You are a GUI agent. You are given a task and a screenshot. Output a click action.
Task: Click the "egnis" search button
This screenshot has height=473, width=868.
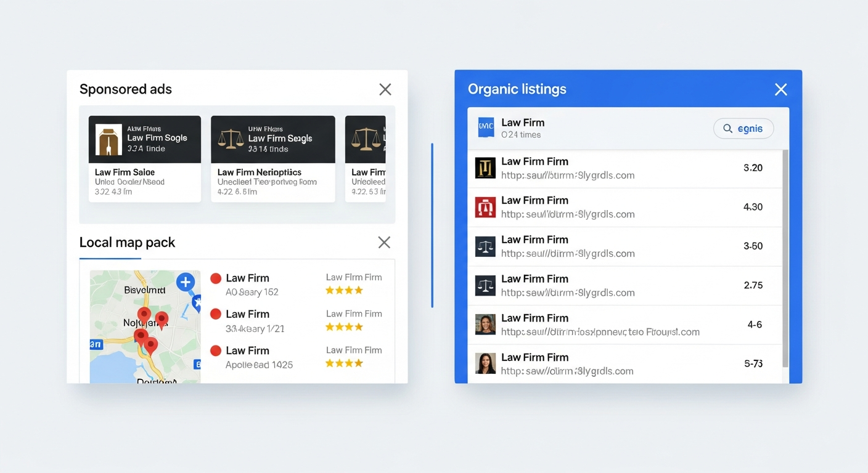743,129
